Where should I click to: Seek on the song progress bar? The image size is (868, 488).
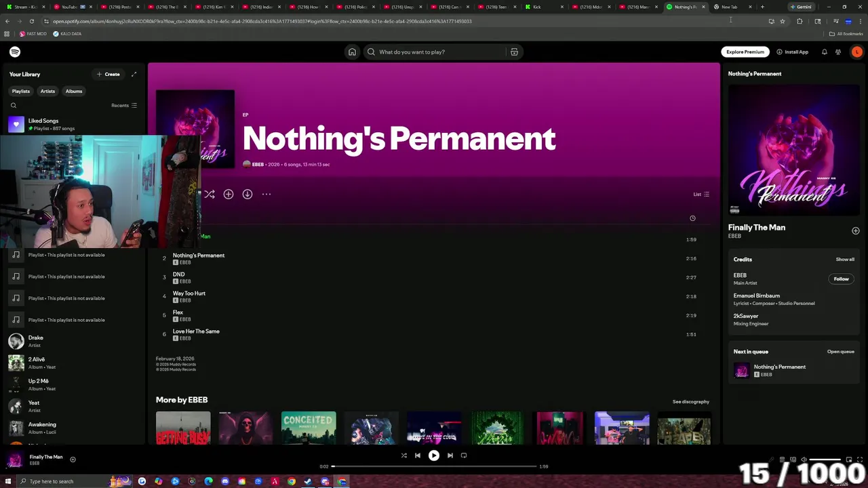tap(434, 466)
